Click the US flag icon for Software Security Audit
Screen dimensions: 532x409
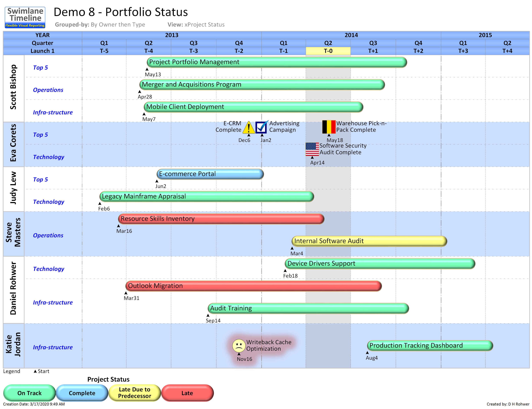point(312,149)
